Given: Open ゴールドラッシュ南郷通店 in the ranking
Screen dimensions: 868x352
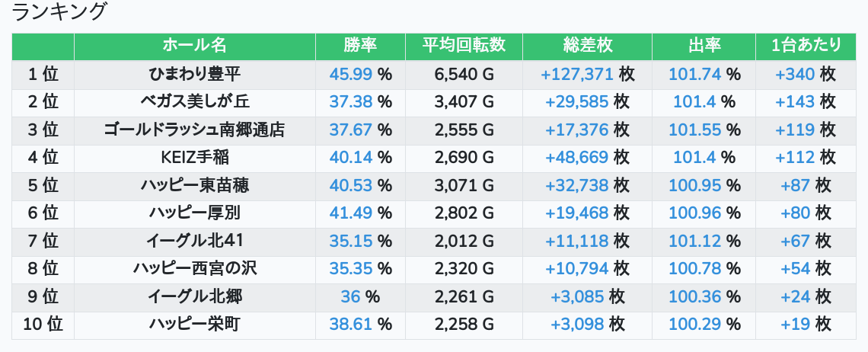Looking at the screenshot, I should pos(195,130).
